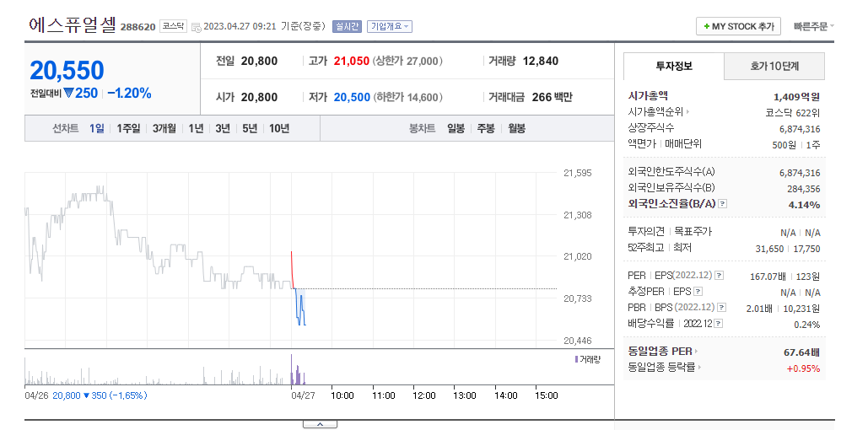Click the 04/27 date marker on chart
Screen dimensions: 868x430
[x=302, y=395]
